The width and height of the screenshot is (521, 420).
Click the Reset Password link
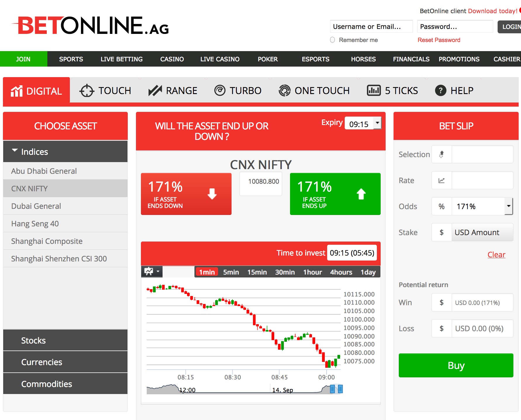[439, 40]
